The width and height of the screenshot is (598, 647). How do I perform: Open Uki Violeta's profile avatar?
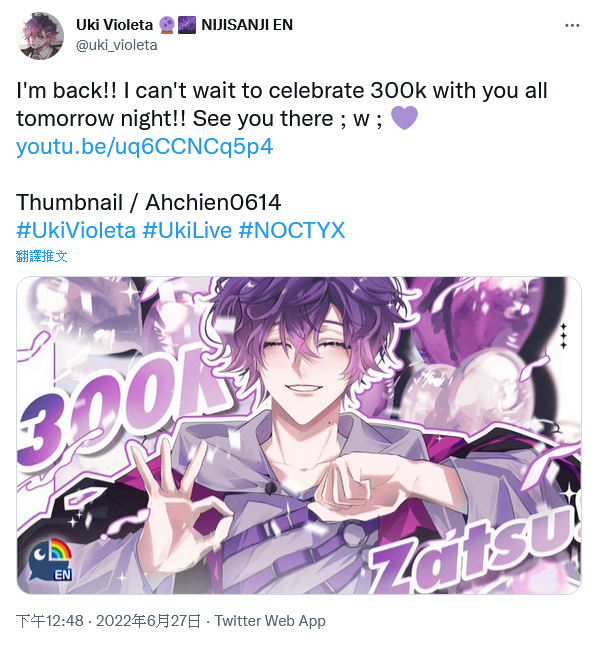[40, 35]
